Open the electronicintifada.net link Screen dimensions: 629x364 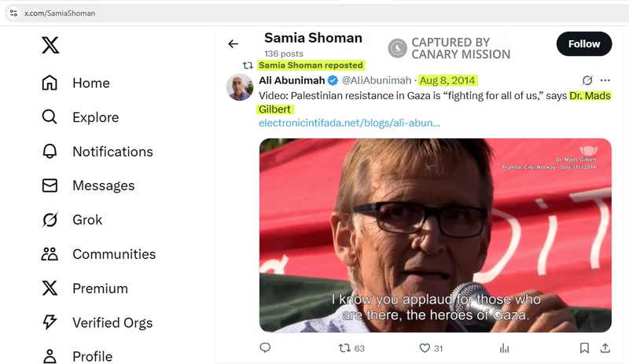tap(349, 123)
